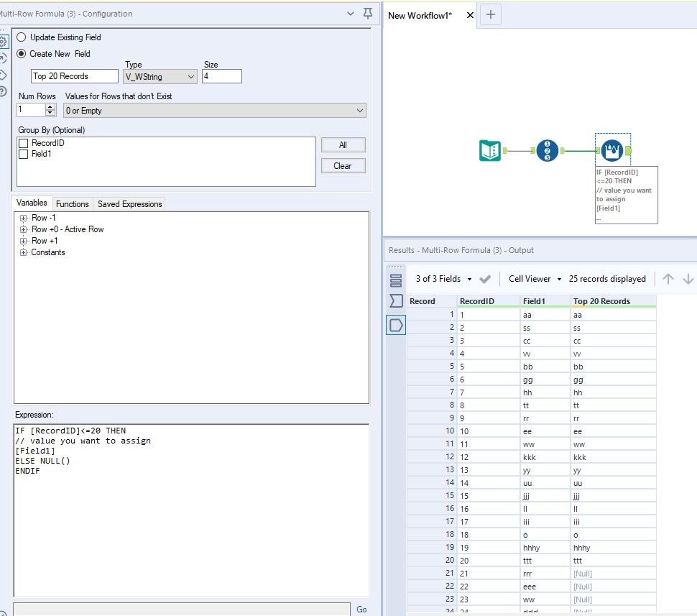This screenshot has height=616, width=697.
Task: Expand the Row +0 - Active Row node
Action: (24, 229)
